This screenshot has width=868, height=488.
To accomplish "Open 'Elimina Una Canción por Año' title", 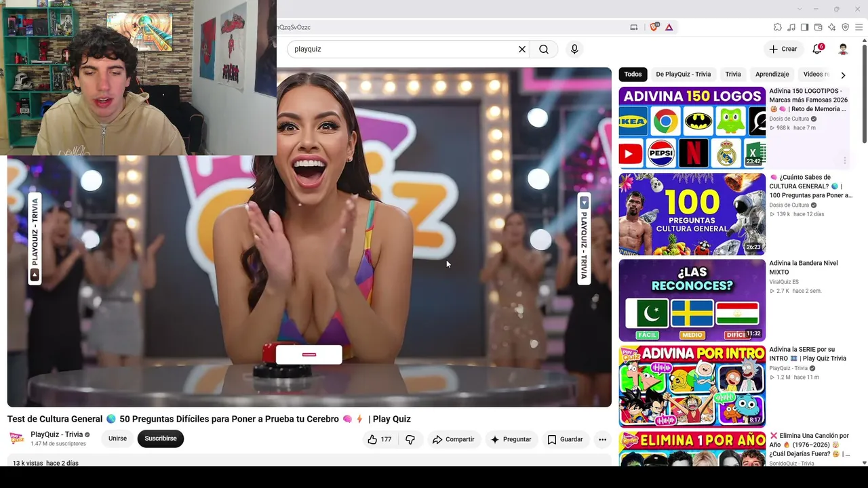I will (x=810, y=445).
